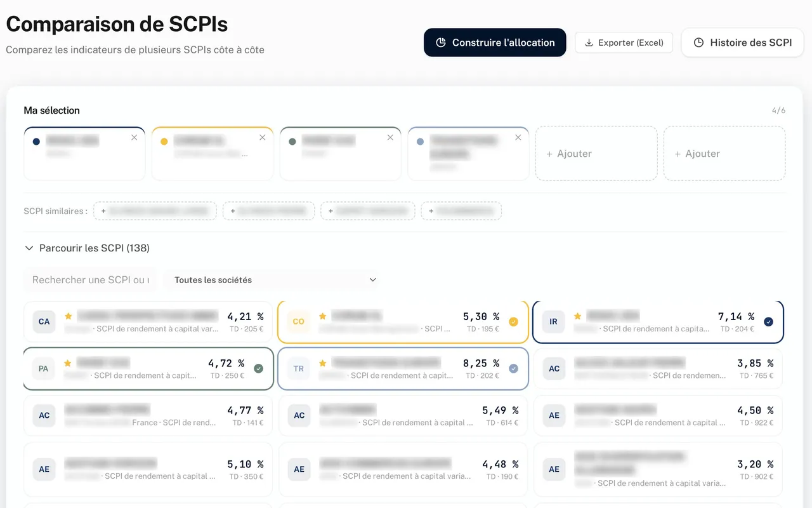
Task: Click the "TD · 765 €" value
Action: pos(756,376)
